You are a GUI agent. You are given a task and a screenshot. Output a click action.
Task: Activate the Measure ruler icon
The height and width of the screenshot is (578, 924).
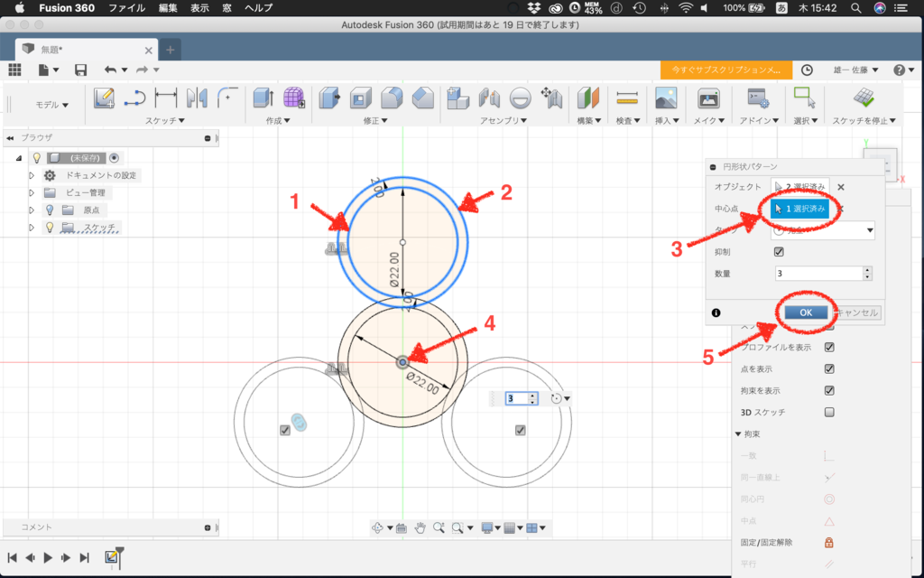click(627, 98)
